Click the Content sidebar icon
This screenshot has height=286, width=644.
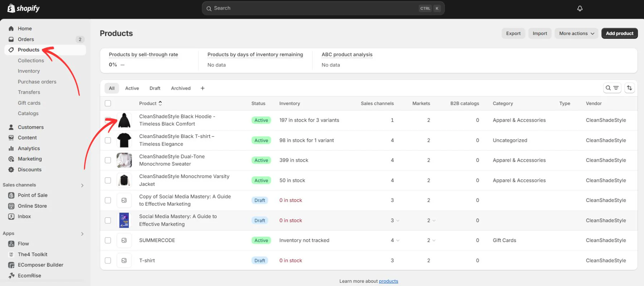click(x=11, y=138)
